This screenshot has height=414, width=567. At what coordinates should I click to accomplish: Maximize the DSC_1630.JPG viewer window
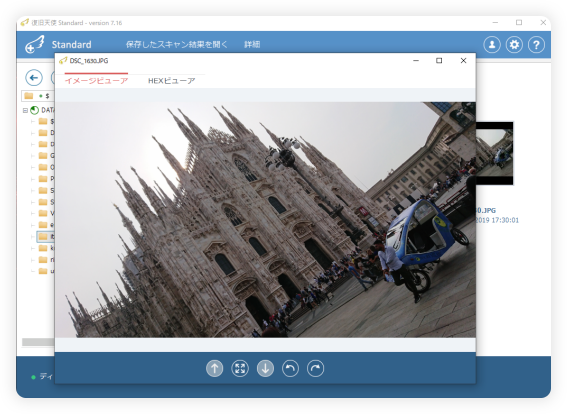[x=439, y=60]
